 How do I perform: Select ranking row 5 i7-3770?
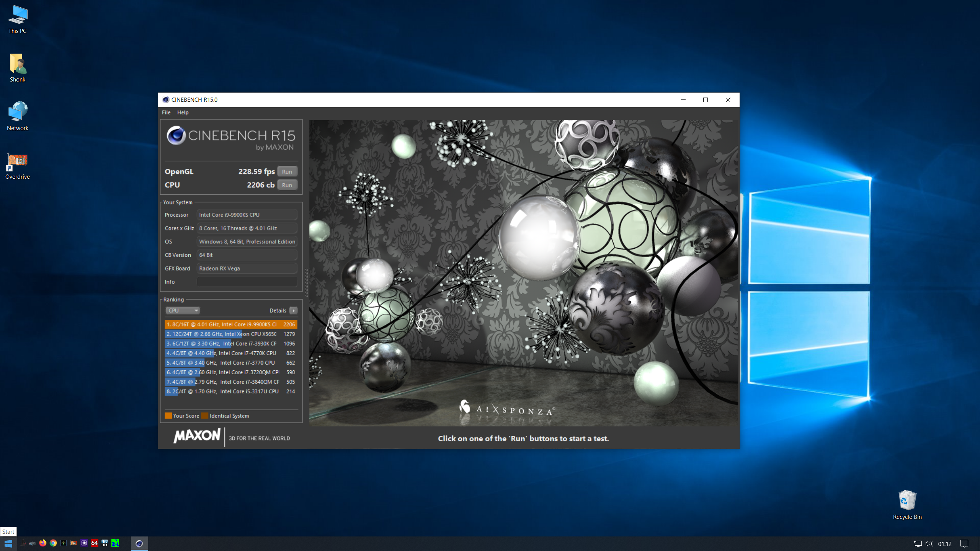coord(231,362)
